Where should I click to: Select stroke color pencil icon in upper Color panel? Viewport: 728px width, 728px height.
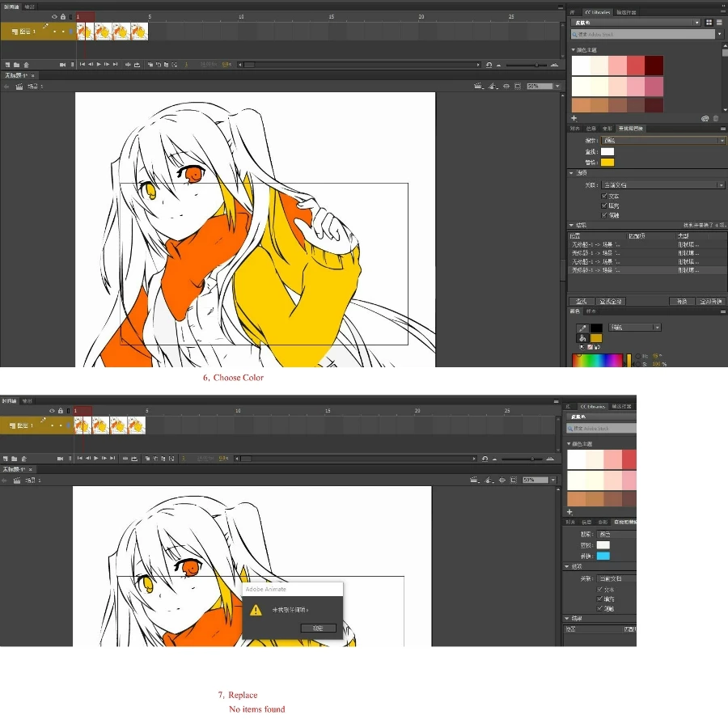(x=582, y=328)
